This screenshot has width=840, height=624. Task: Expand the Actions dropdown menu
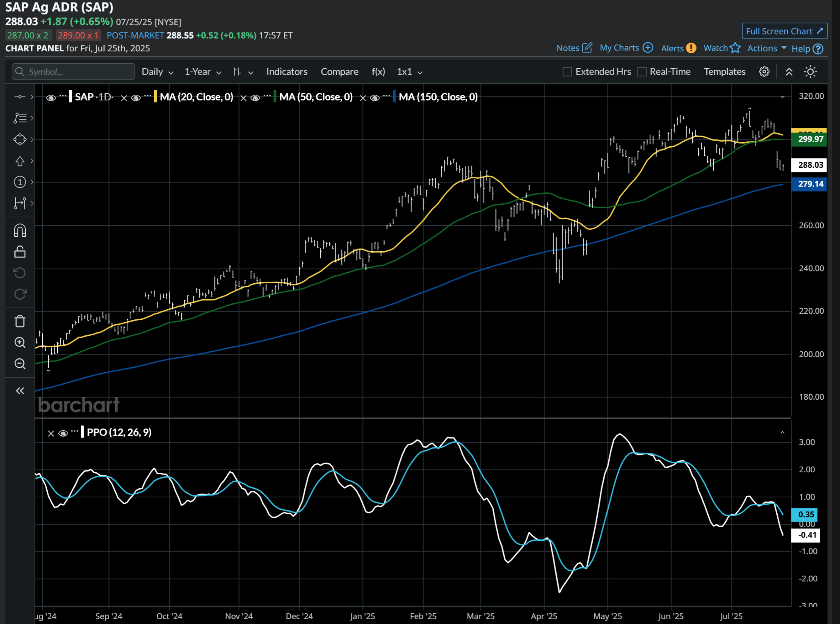tap(767, 48)
